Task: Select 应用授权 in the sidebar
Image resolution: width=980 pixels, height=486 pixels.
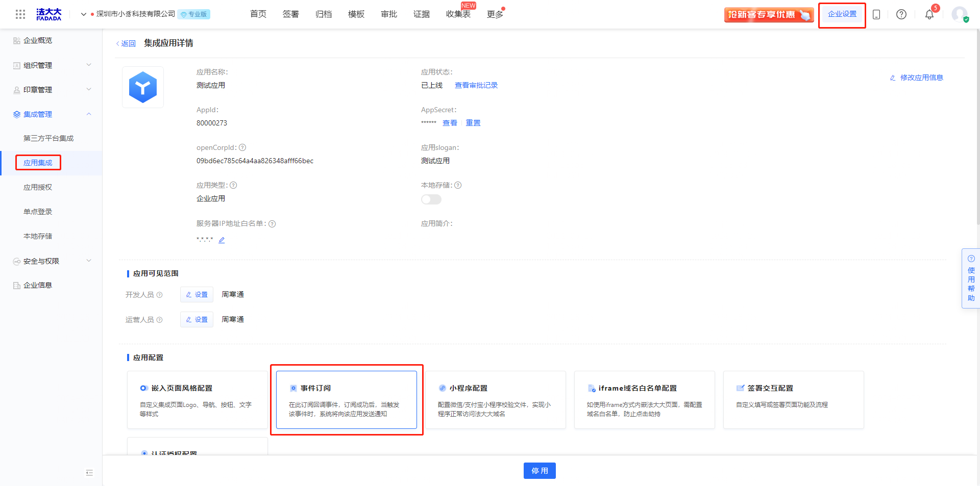Action: coord(38,187)
